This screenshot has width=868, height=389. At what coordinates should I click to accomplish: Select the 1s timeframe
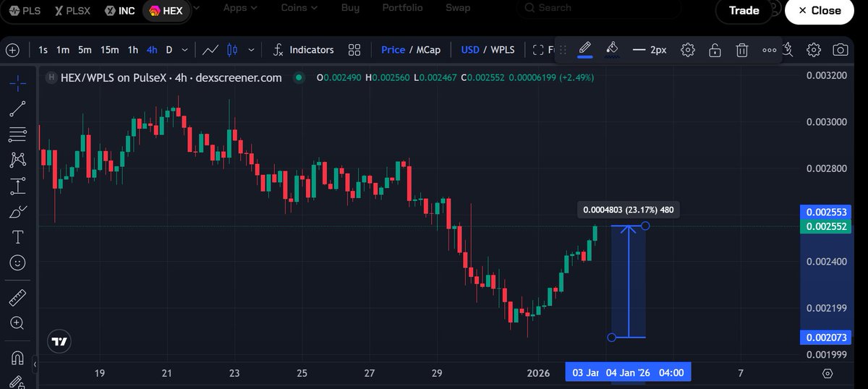(43, 50)
